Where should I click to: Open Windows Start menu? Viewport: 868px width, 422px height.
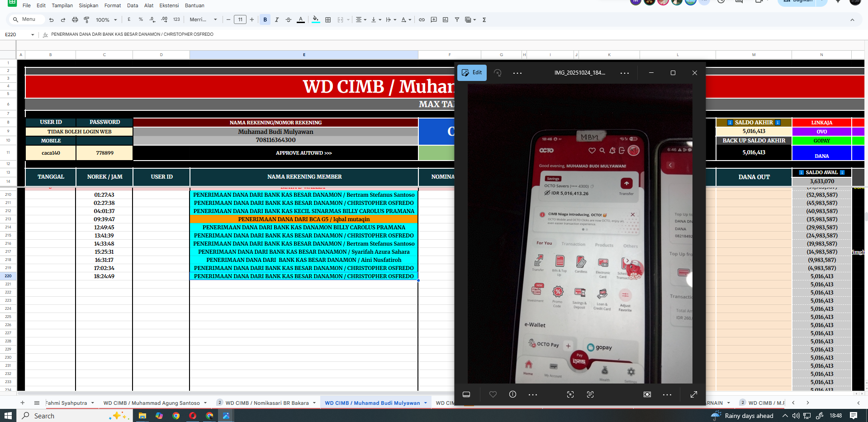8,416
